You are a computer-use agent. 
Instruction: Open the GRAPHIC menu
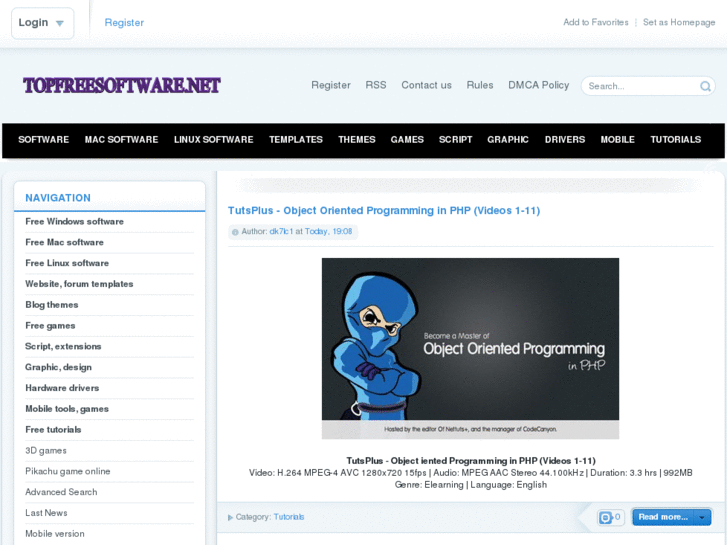(x=508, y=140)
